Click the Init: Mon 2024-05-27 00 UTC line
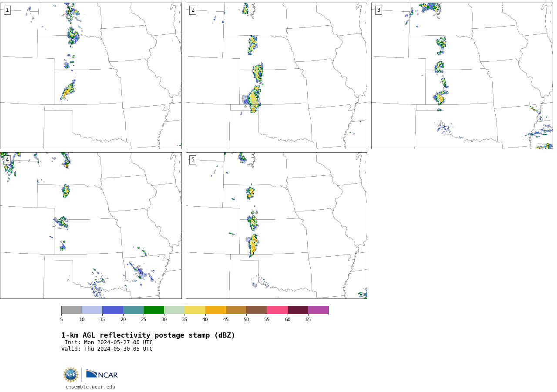The height and width of the screenshot is (392, 557). click(109, 342)
